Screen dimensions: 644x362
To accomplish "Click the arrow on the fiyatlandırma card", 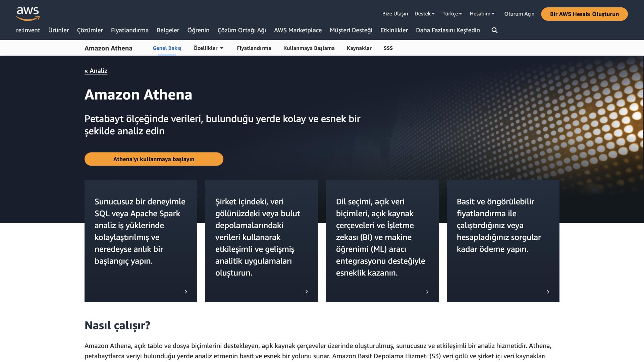I will point(548,292).
